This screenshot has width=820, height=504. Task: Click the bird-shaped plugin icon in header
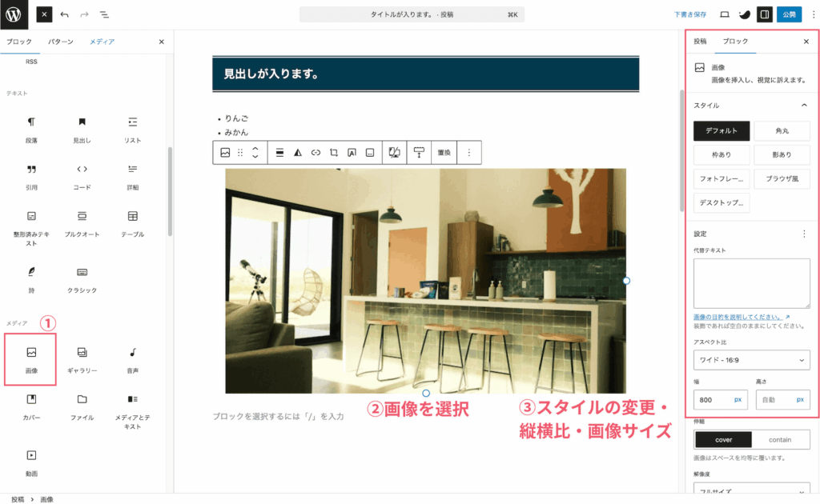point(744,14)
